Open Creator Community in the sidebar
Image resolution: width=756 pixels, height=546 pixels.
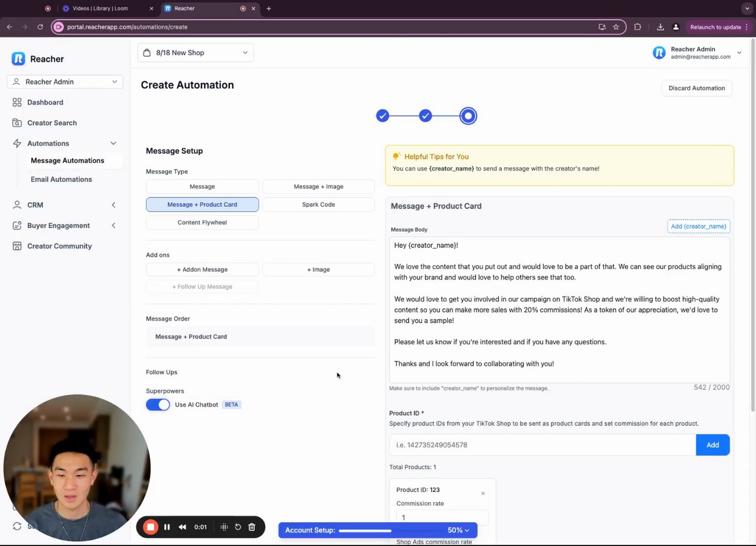click(x=59, y=246)
